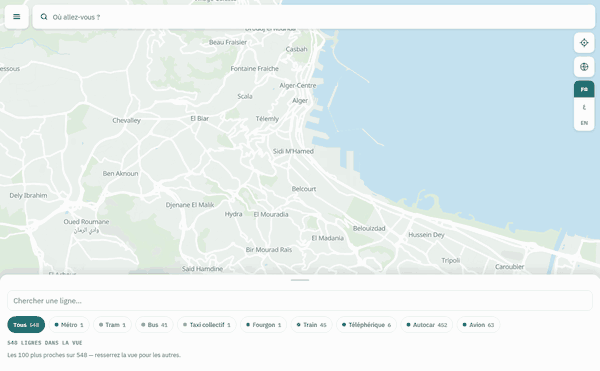Click the Hussein Dey map label
The image size is (600, 371).
pos(426,235)
